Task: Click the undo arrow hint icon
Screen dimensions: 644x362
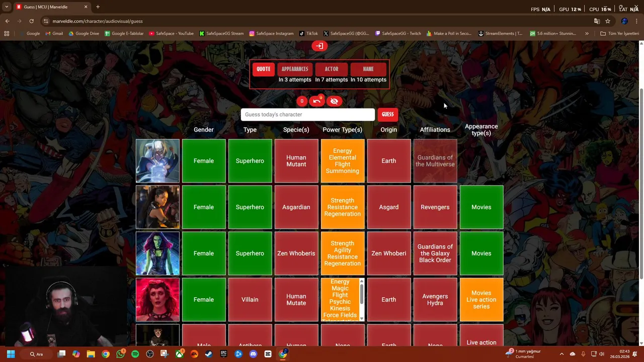Action: [316, 101]
